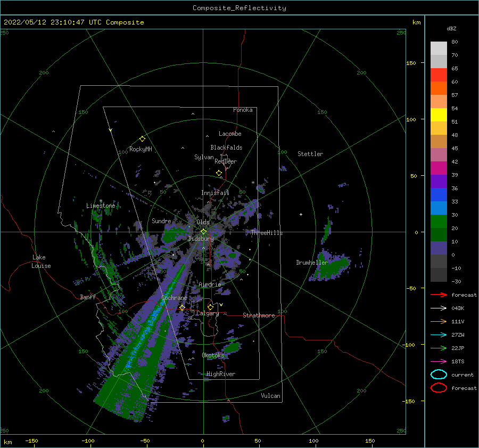Click the Sundre city label
Image resolution: width=479 pixels, height=448 pixels.
[x=161, y=221]
